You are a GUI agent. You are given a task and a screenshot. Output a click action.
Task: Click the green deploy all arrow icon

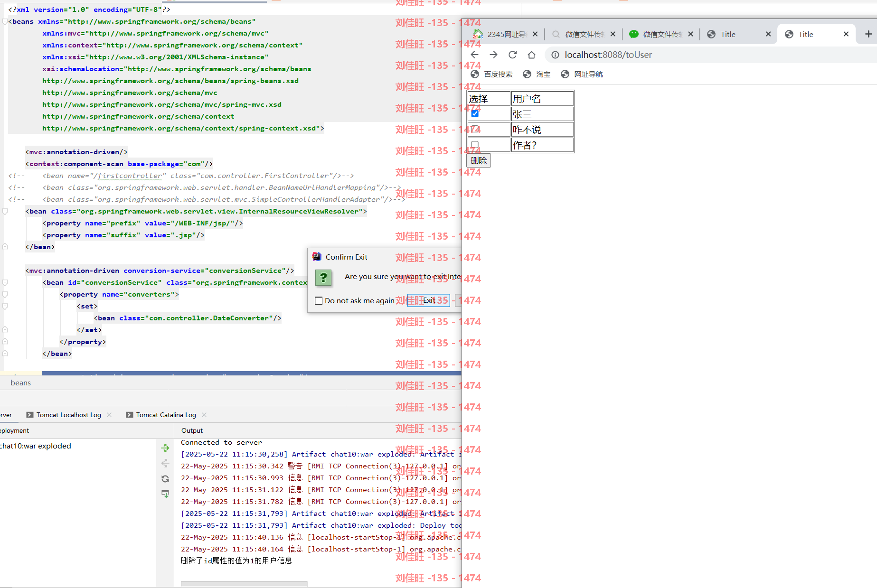click(x=165, y=448)
